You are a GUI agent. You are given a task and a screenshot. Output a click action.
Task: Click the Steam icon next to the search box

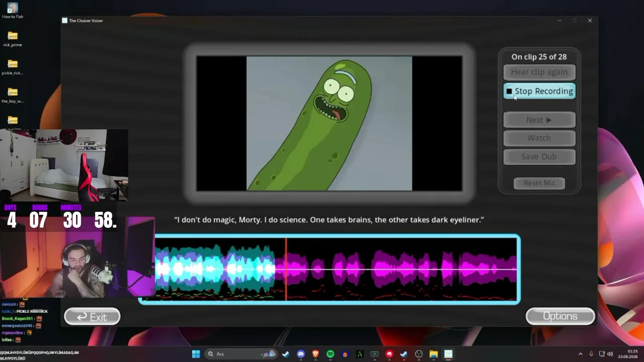[x=286, y=354]
